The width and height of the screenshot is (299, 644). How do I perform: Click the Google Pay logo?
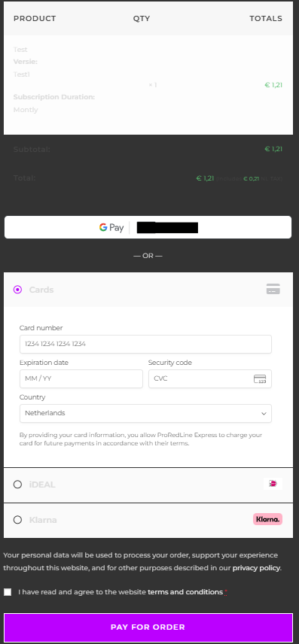111,227
